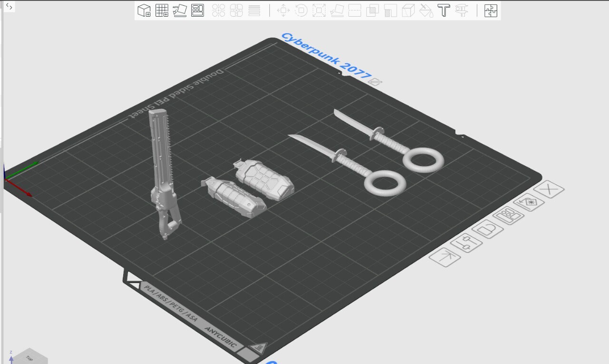Select the Move gizmo tool
Screen dimensions: 609x364
[x=283, y=10]
